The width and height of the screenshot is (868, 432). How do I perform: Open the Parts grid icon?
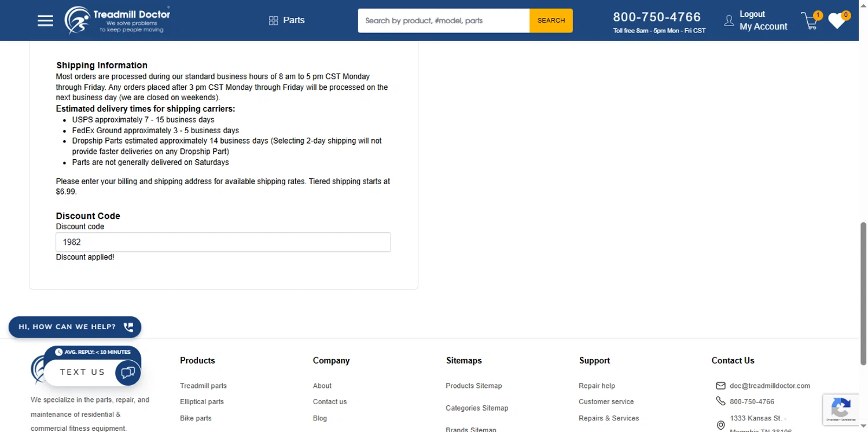click(x=274, y=21)
